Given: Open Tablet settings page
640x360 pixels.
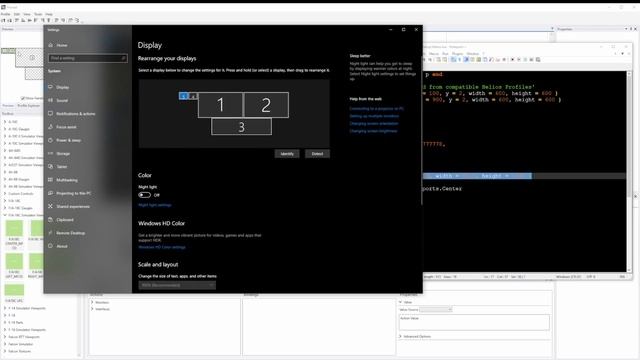Looking at the screenshot, I should [62, 167].
